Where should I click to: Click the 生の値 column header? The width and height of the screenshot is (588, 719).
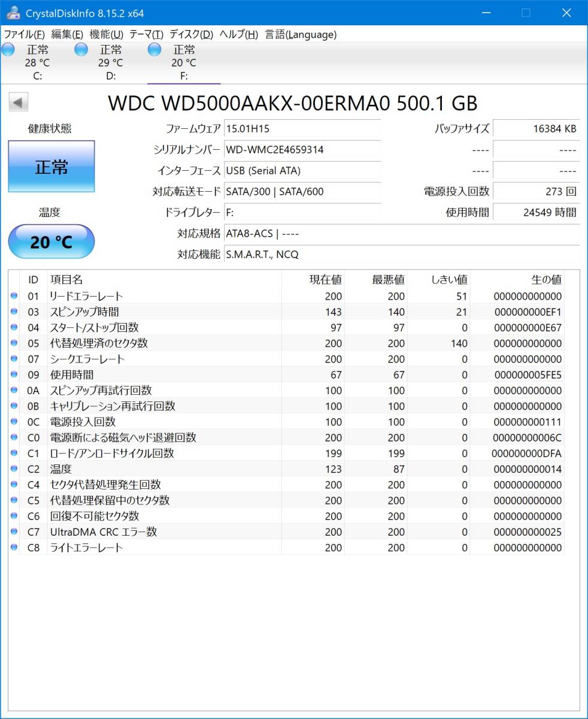pos(517,279)
